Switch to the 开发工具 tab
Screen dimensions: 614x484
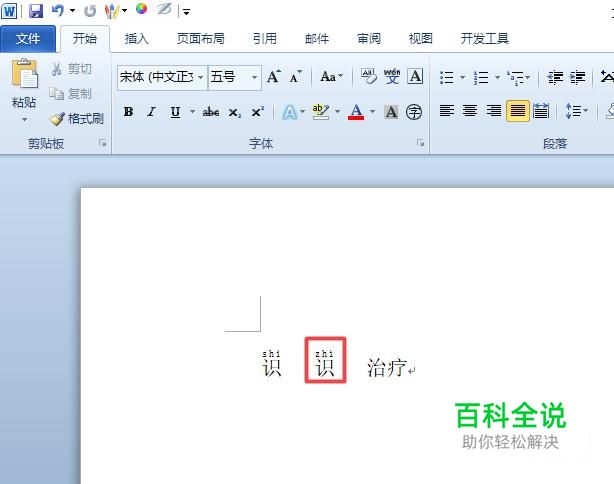pyautogui.click(x=485, y=39)
